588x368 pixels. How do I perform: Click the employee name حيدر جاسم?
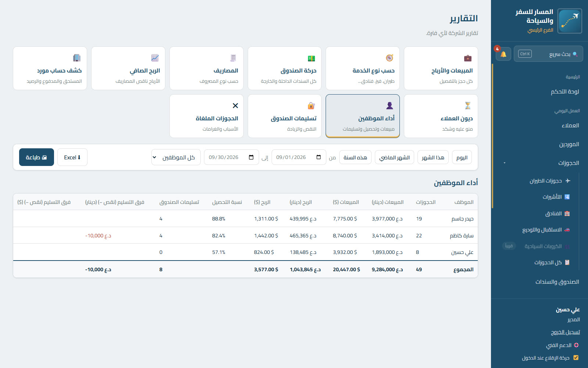(462, 219)
